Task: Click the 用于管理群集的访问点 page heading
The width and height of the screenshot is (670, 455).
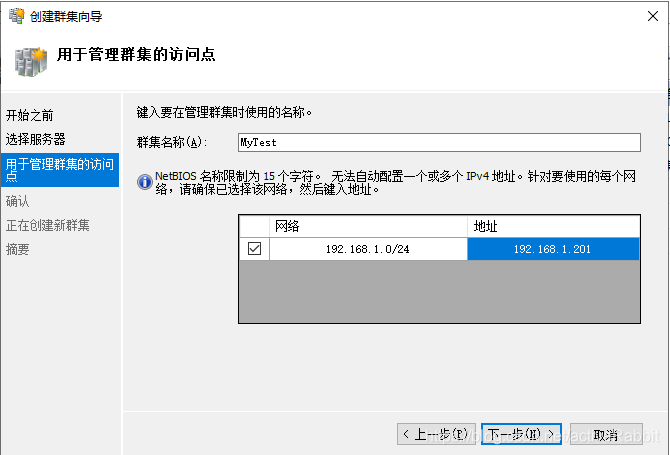Action: pos(136,55)
